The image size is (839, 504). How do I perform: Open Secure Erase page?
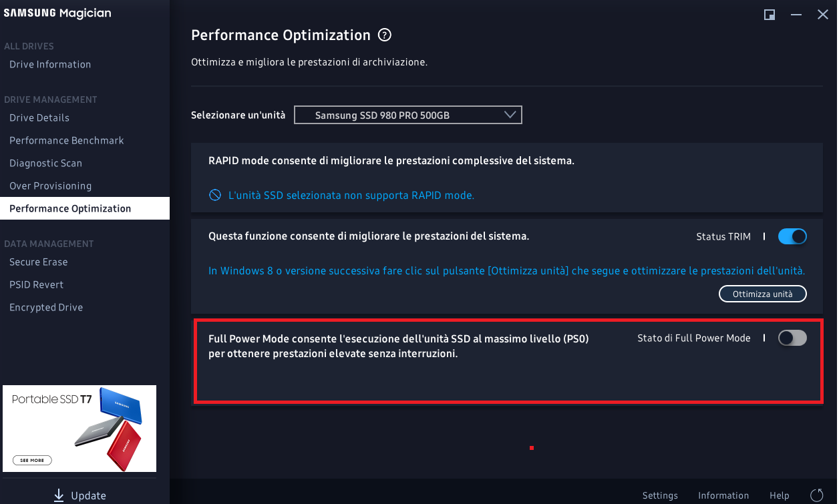coord(39,262)
